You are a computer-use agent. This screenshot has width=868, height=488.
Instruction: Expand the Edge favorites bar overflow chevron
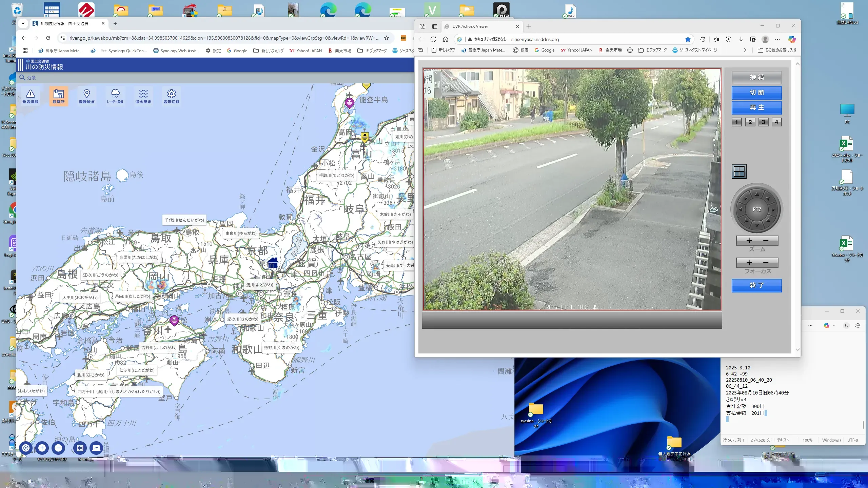point(745,50)
